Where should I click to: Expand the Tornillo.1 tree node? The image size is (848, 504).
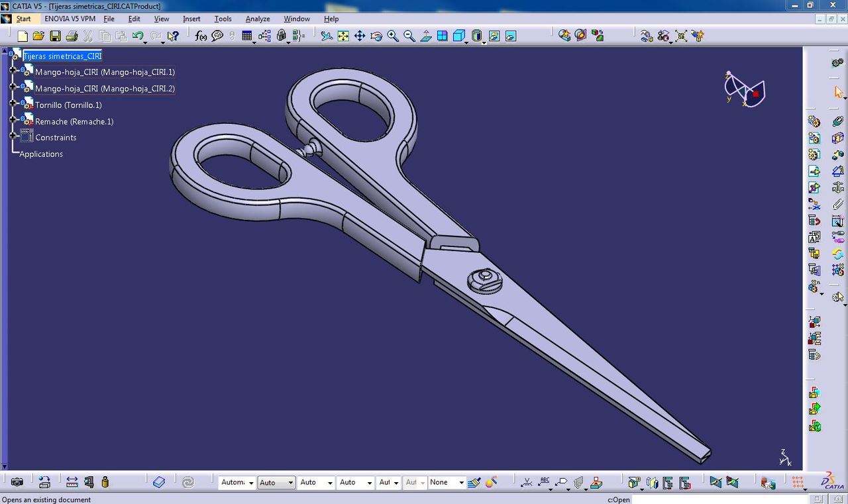pyautogui.click(x=13, y=103)
